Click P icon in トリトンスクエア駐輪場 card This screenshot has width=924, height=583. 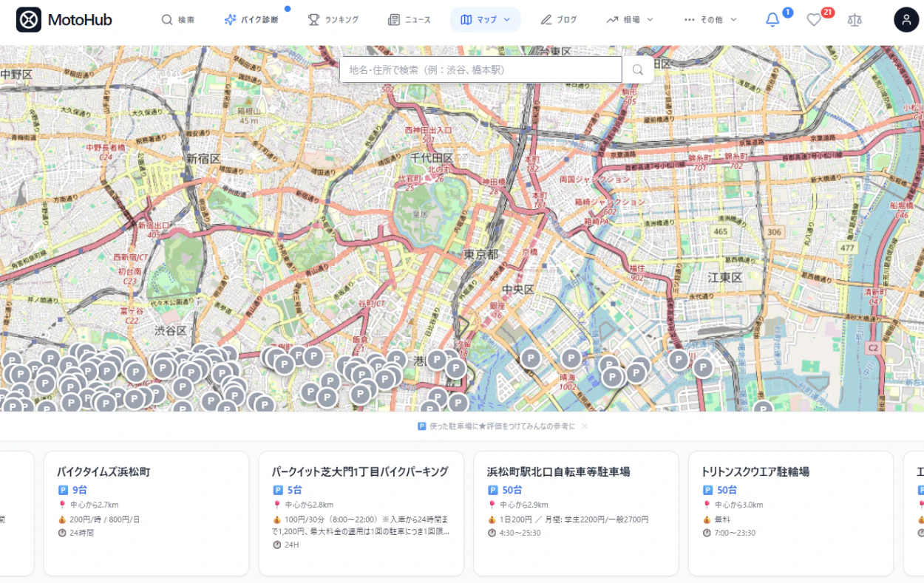[x=707, y=490]
